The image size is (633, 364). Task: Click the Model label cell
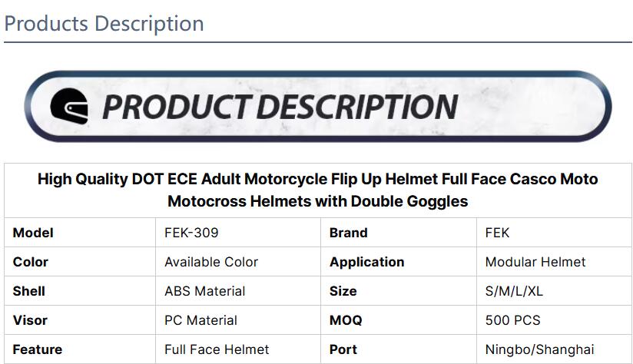(80, 233)
